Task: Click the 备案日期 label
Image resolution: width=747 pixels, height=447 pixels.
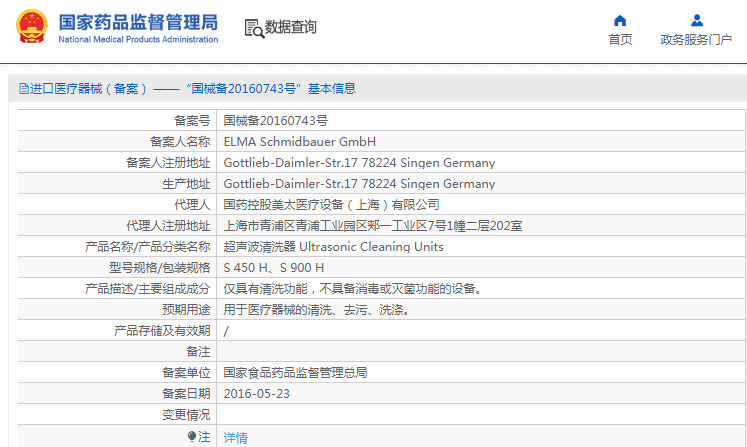Action: tap(186, 394)
